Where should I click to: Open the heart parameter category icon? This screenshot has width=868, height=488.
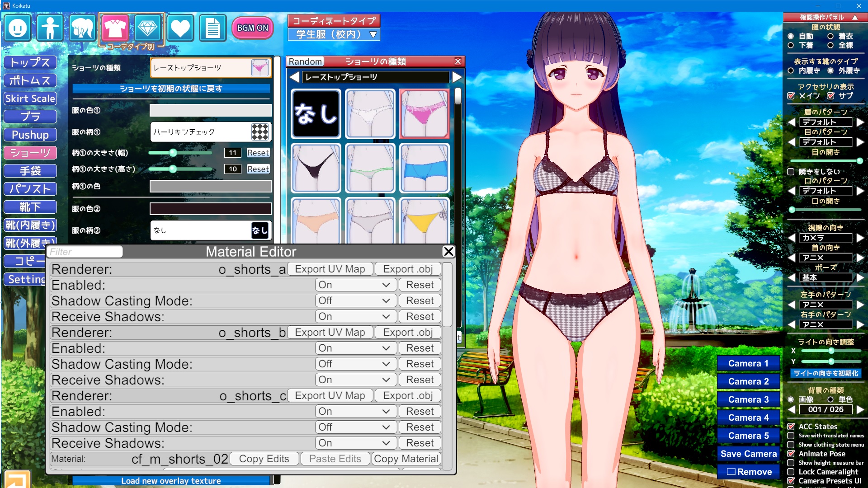pyautogui.click(x=180, y=28)
